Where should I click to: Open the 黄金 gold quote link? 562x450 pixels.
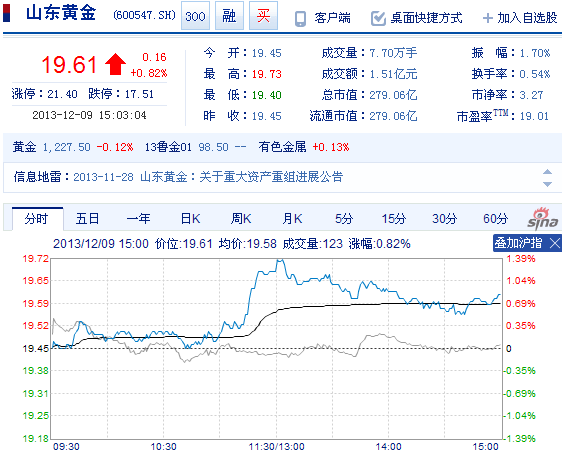tap(24, 147)
